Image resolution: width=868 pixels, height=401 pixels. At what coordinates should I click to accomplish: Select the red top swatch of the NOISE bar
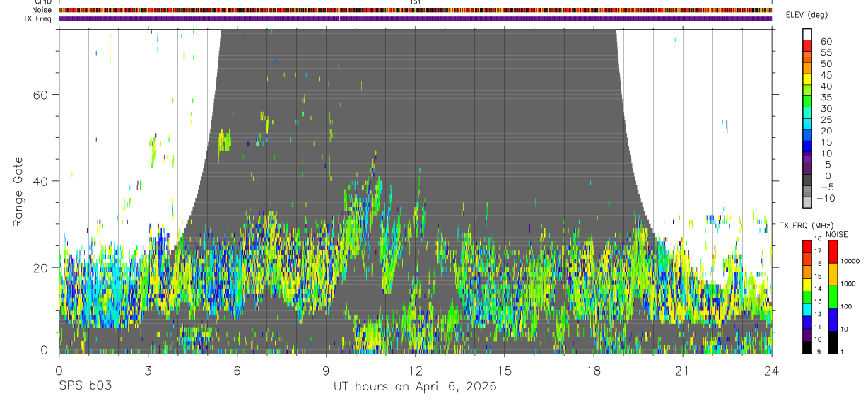pos(833,252)
